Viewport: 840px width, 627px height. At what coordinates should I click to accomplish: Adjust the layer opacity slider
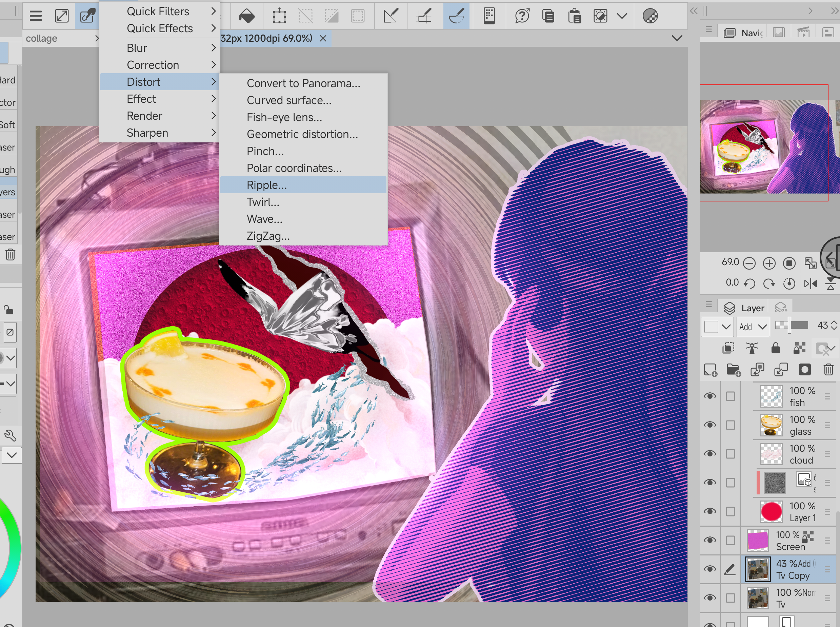(x=792, y=325)
